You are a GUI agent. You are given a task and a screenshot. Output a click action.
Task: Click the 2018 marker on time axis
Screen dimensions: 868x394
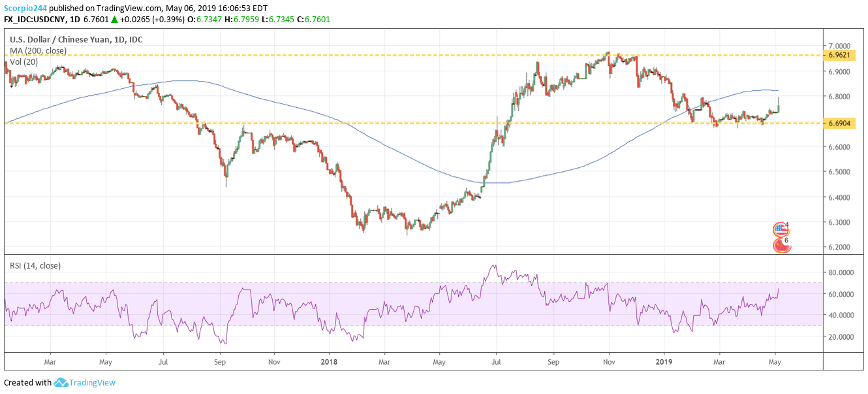pos(328,361)
